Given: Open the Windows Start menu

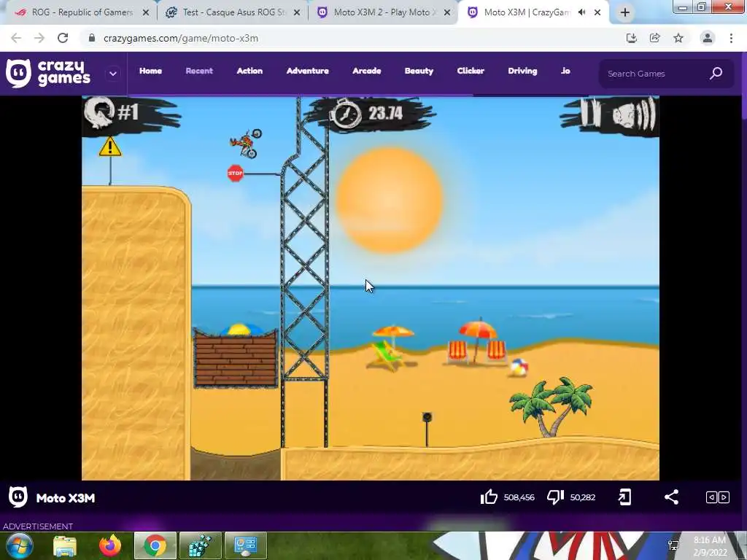Looking at the screenshot, I should [x=19, y=545].
